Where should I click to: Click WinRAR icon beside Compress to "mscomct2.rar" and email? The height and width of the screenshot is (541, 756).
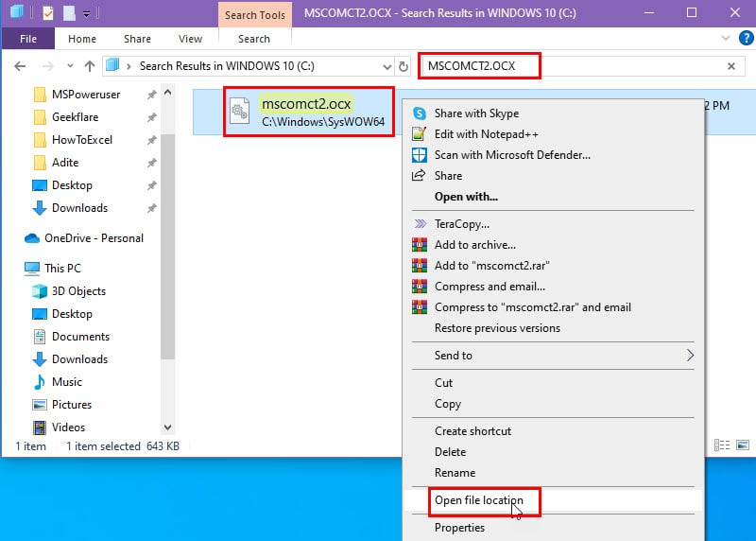point(420,307)
